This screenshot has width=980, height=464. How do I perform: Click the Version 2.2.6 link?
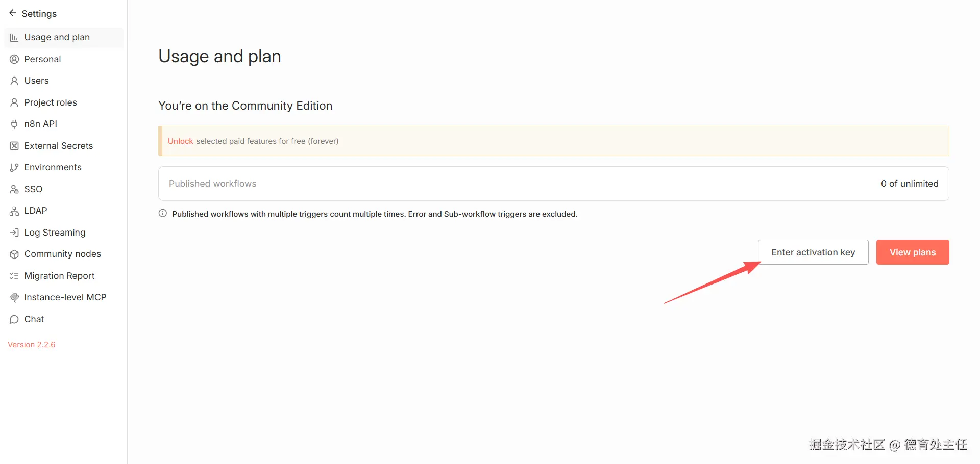32,345
